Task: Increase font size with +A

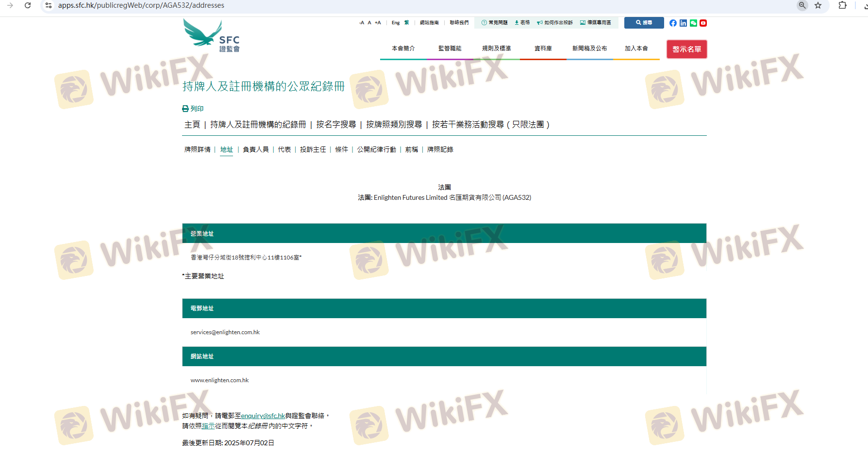Action: 378,23
